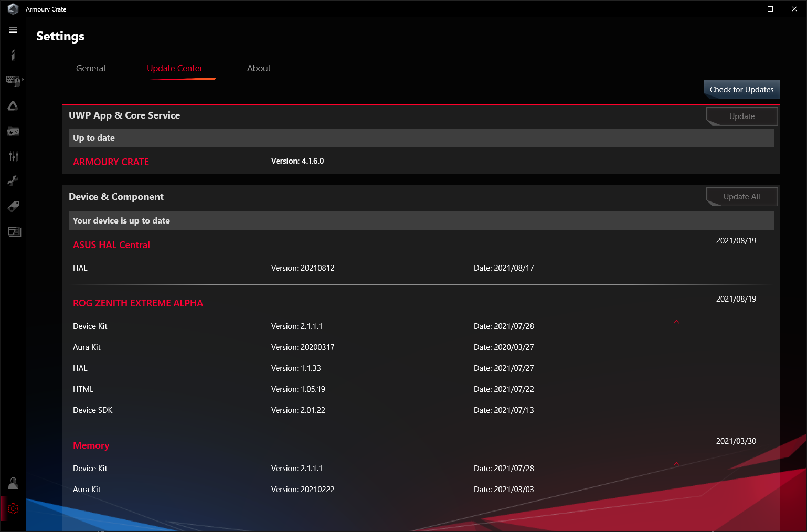
Task: Click the Check for Updates button
Action: tap(741, 90)
